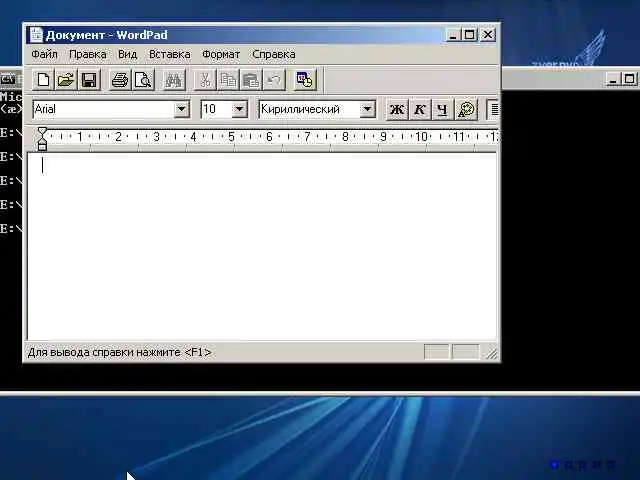
Task: Minimize the WordPad window
Action: click(452, 35)
